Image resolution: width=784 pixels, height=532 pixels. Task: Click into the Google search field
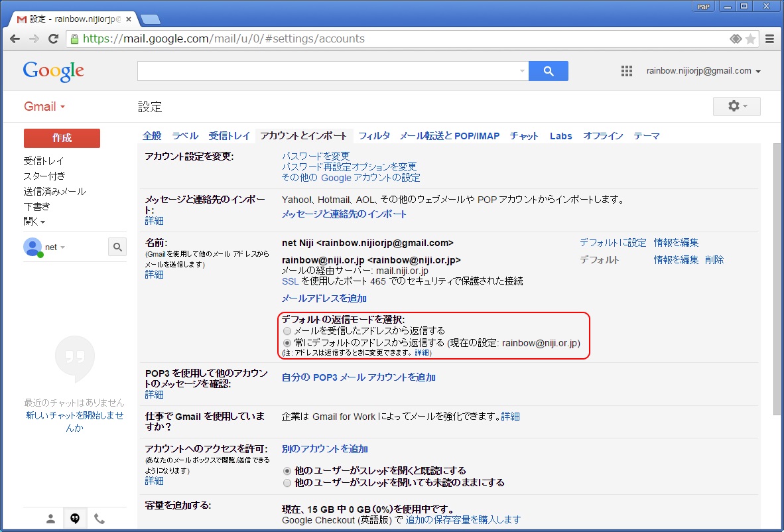328,71
